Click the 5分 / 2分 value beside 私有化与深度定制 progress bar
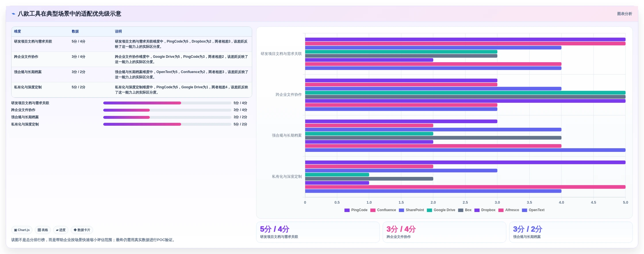 240,124
